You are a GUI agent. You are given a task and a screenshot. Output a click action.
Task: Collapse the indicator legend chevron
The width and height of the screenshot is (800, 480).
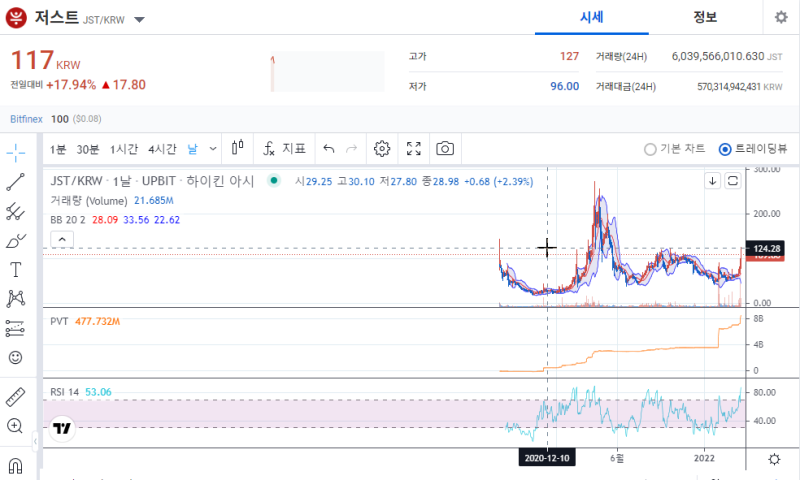coord(62,239)
